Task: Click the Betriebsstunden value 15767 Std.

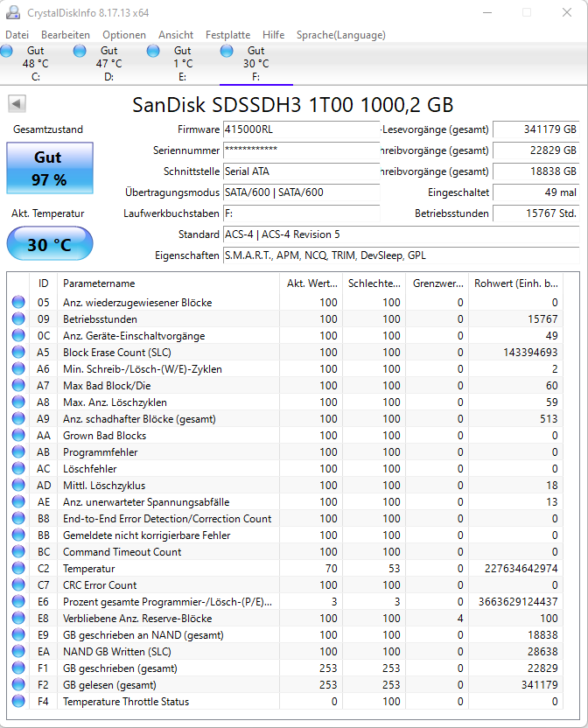Action: pyautogui.click(x=536, y=213)
